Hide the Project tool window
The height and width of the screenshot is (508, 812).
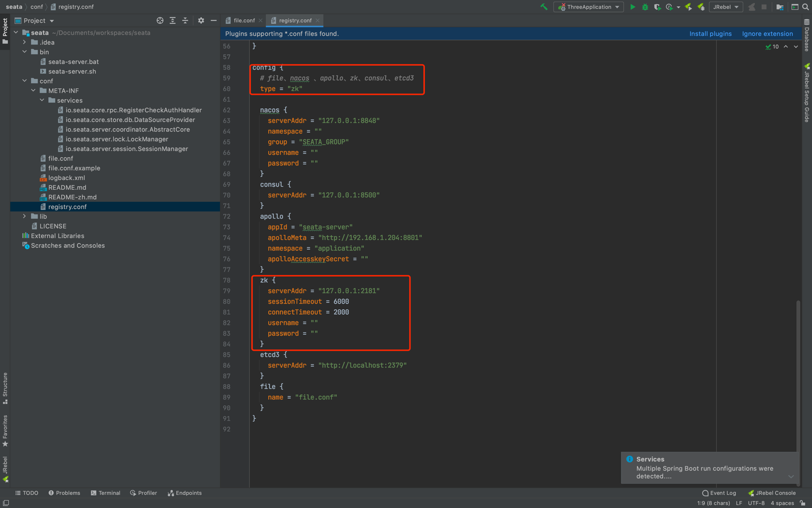click(x=214, y=20)
